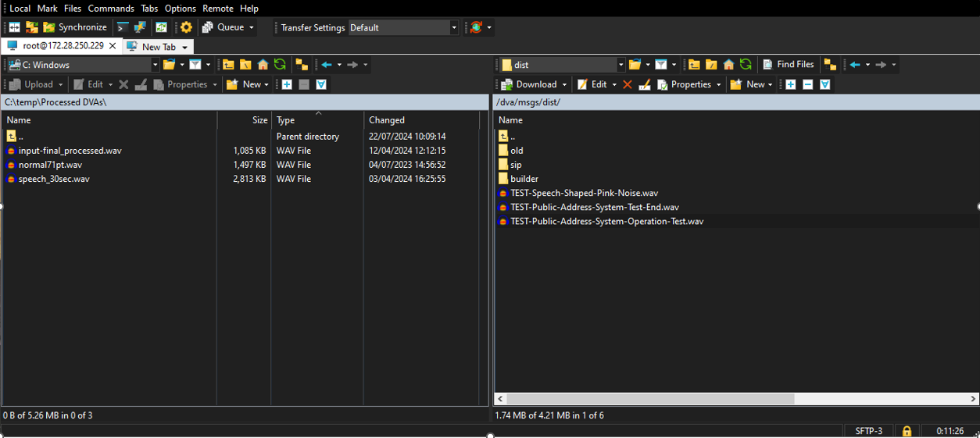Click the Find Files button
980x438 pixels.
789,65
